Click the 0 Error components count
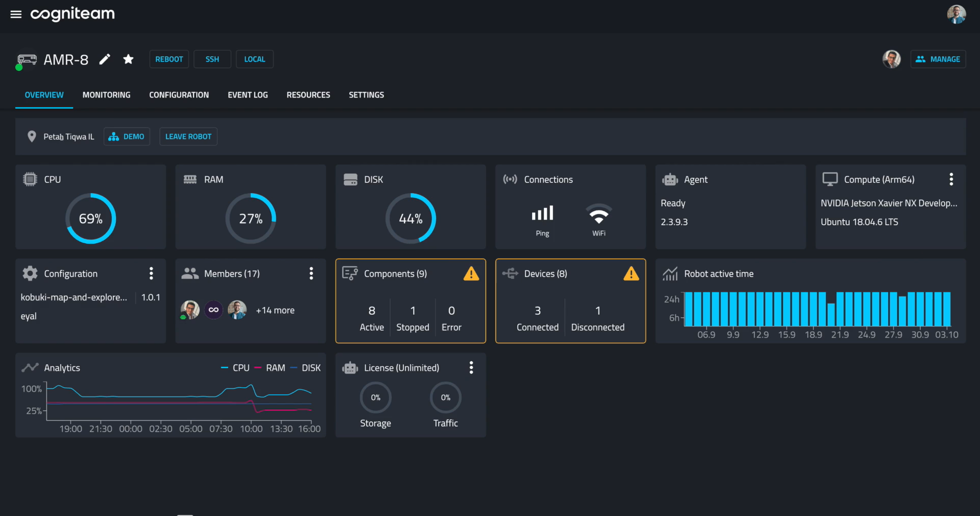Viewport: 980px width, 516px height. tap(451, 318)
